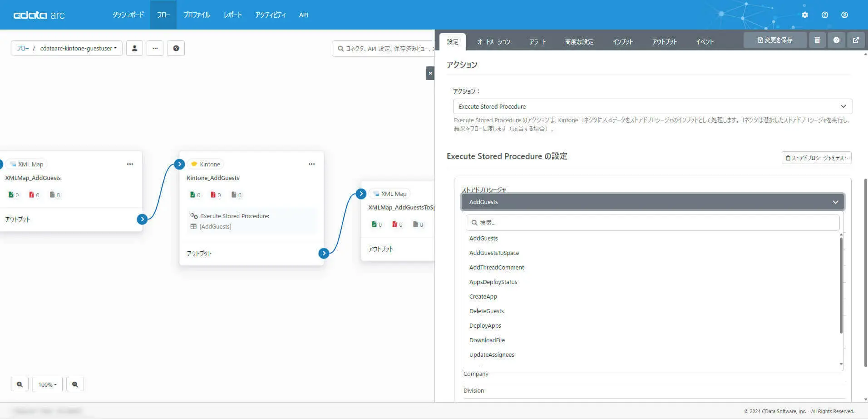Select UpdateAssignees from the procedure list

pyautogui.click(x=492, y=354)
